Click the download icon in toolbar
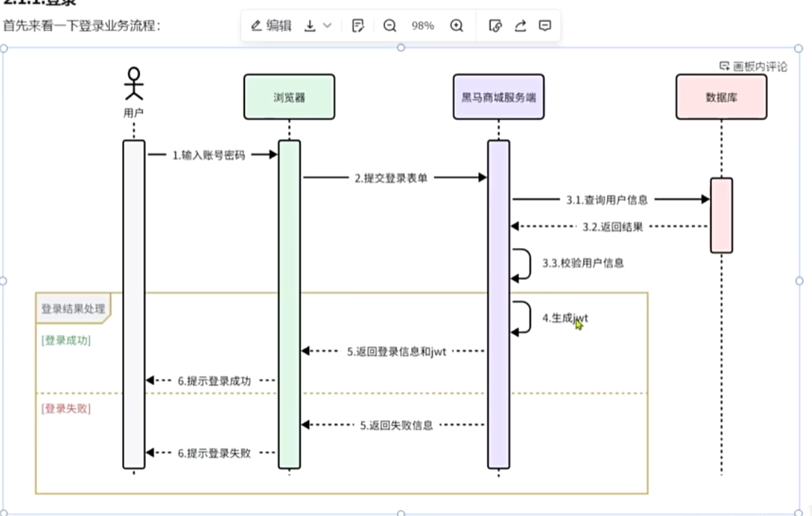 [x=310, y=26]
